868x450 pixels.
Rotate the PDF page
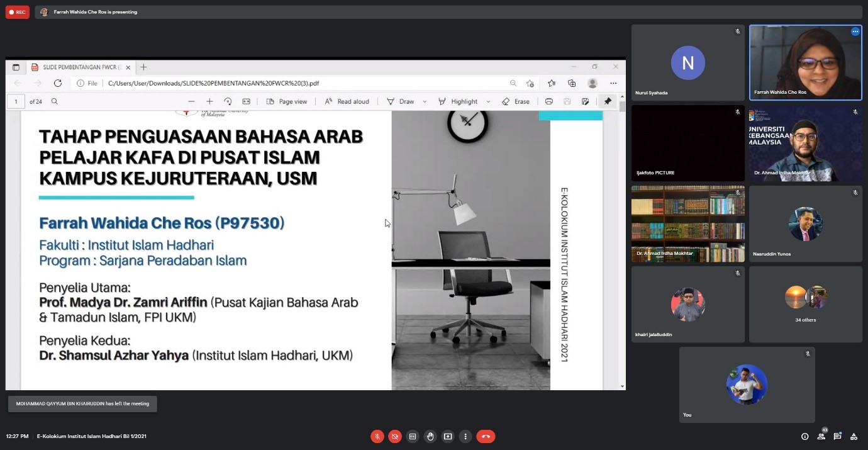pos(228,101)
